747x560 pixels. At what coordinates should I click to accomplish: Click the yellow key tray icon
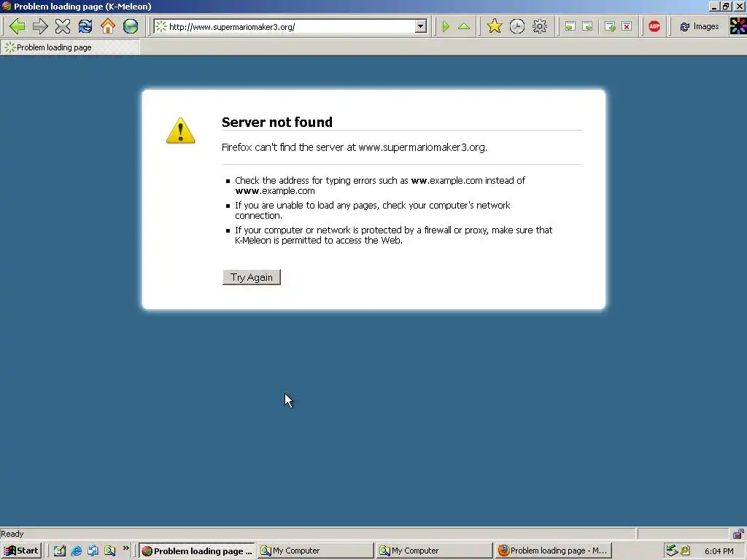pos(684,551)
